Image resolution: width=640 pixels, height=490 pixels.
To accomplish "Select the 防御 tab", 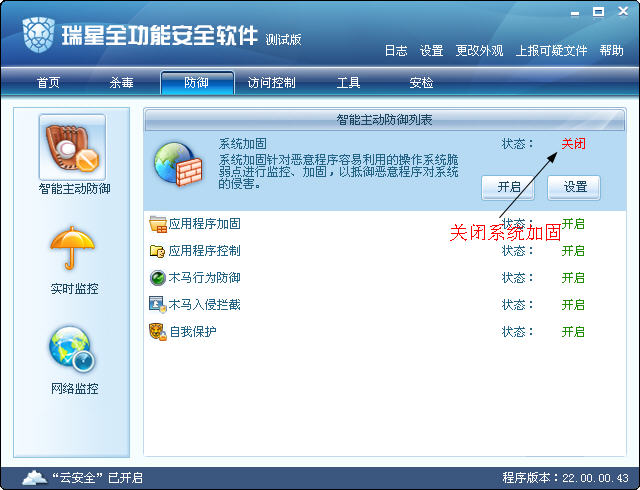I will (197, 83).
